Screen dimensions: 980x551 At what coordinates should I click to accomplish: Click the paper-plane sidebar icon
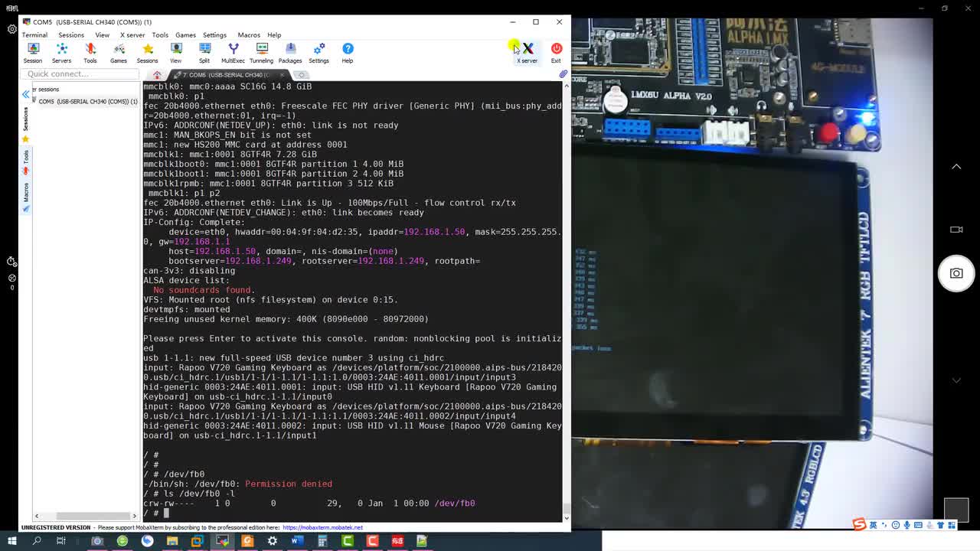point(25,209)
